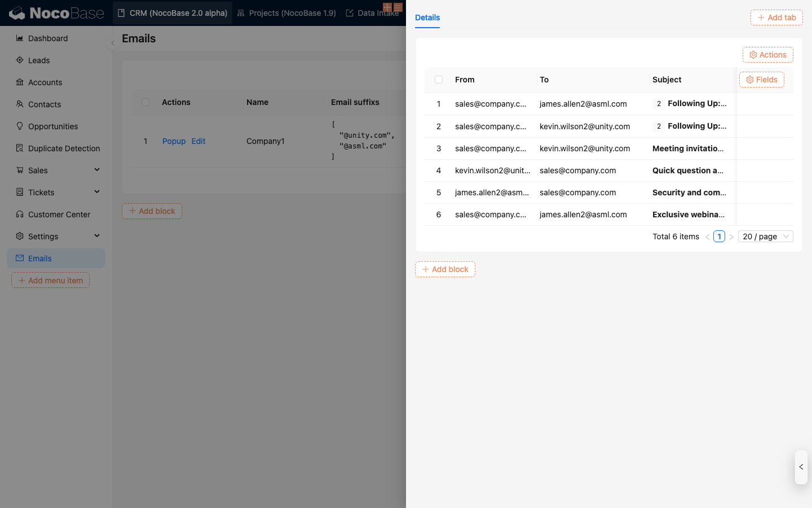Click the drawer collapse handle at right edge

(801, 467)
